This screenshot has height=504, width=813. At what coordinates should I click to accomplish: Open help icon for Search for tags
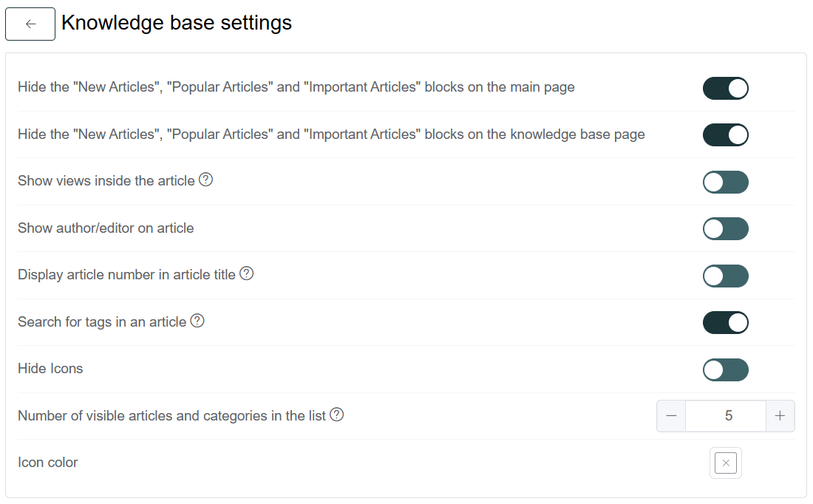(x=197, y=321)
